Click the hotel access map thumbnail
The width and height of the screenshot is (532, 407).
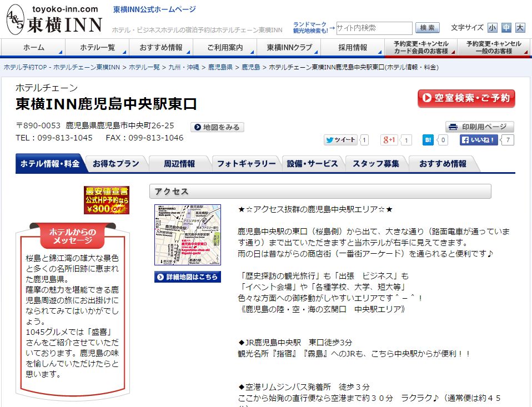tap(188, 235)
